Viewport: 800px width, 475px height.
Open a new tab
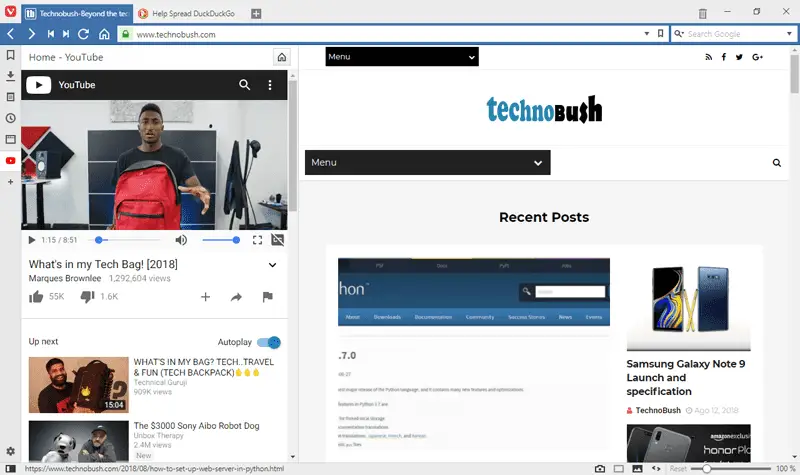pyautogui.click(x=256, y=14)
